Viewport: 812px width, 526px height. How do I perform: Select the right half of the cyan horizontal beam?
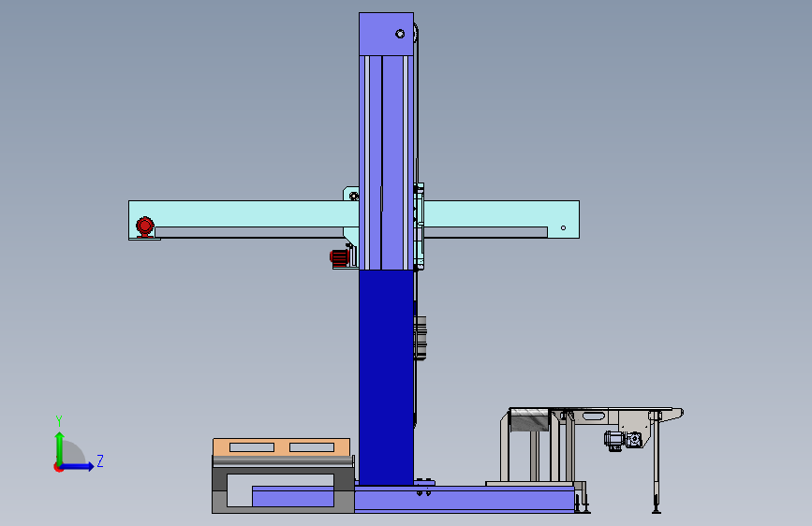point(501,213)
